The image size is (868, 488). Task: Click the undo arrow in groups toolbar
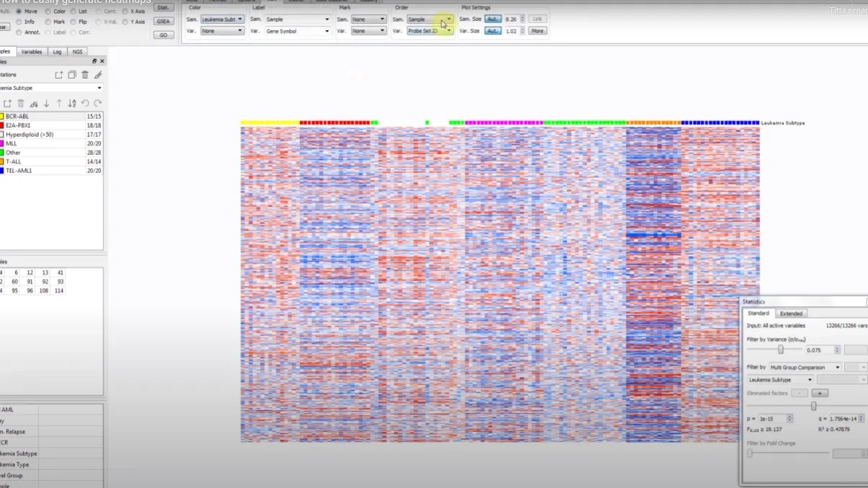point(85,104)
